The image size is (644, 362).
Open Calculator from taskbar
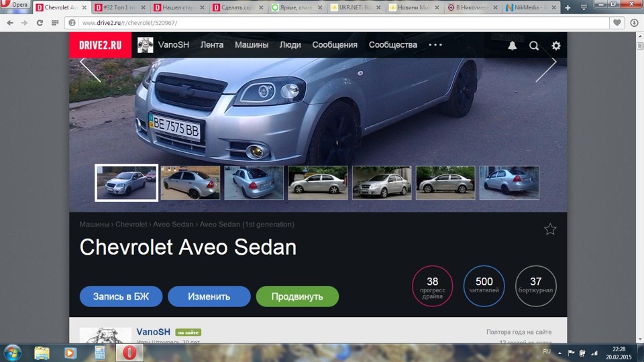[100, 353]
